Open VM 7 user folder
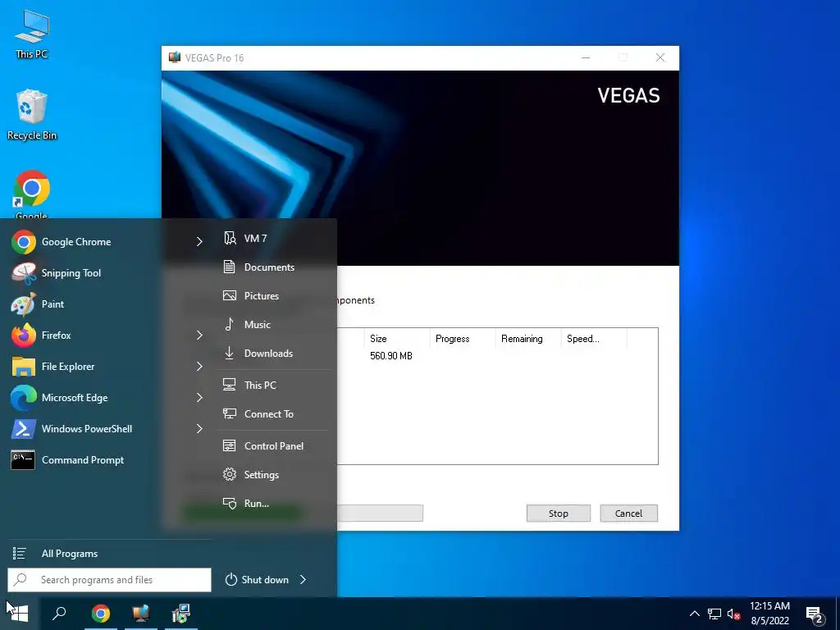The width and height of the screenshot is (840, 630). pos(274,239)
